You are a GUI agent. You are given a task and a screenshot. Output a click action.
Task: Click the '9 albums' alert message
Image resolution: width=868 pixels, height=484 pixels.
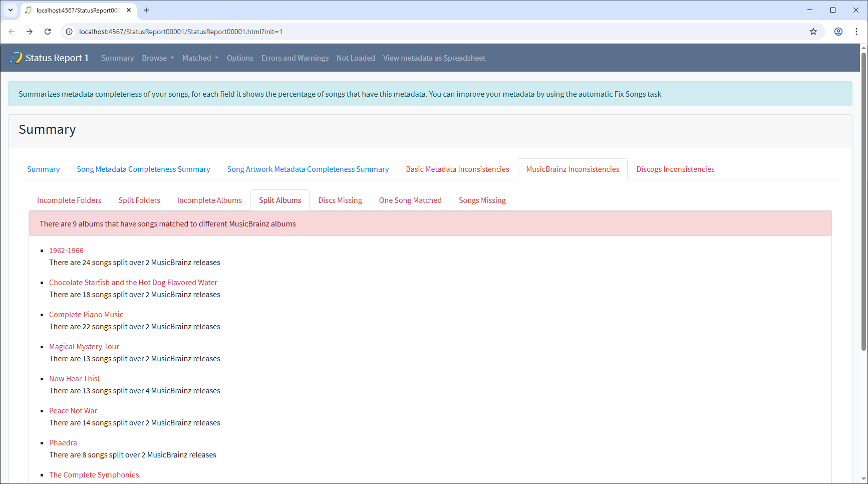(430, 223)
